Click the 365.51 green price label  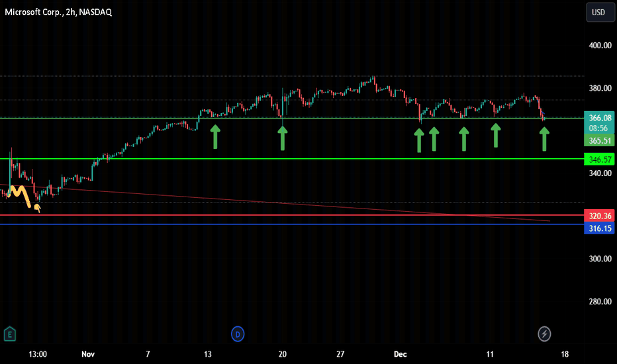point(599,140)
